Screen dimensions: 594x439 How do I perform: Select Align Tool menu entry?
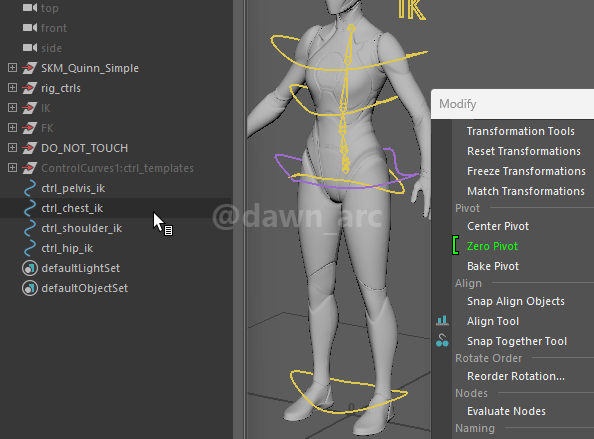coord(493,321)
